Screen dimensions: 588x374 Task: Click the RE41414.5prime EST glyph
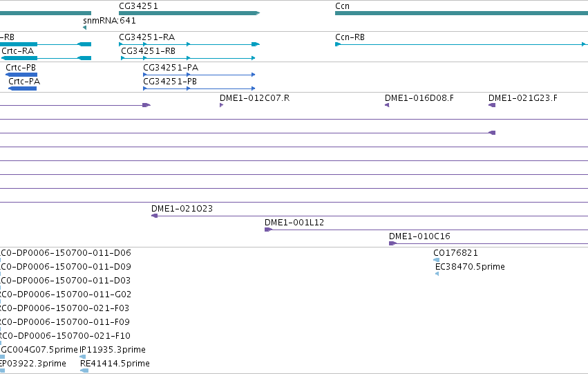pyautogui.click(x=84, y=371)
